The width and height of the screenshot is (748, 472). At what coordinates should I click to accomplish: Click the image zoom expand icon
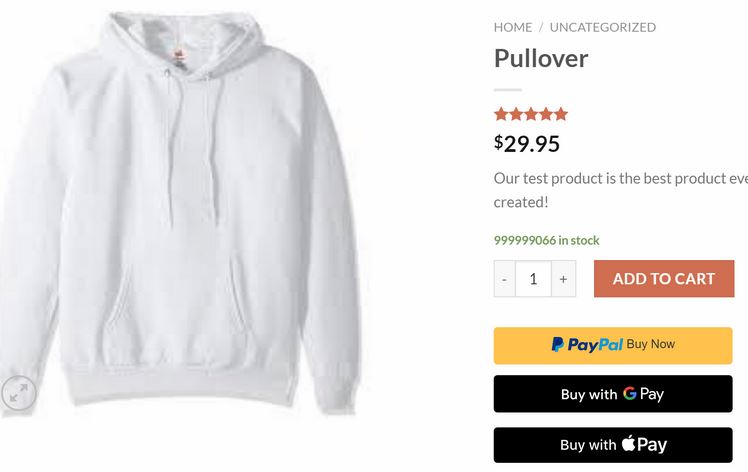(x=18, y=393)
